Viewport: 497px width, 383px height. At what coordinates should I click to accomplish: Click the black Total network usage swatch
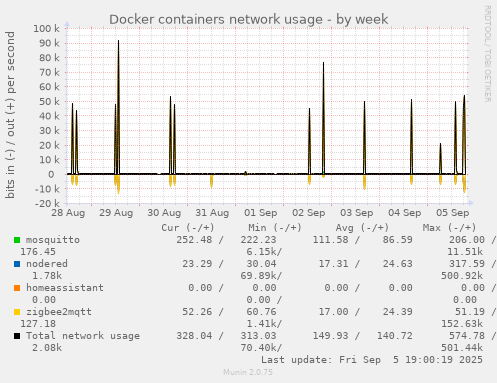17,336
